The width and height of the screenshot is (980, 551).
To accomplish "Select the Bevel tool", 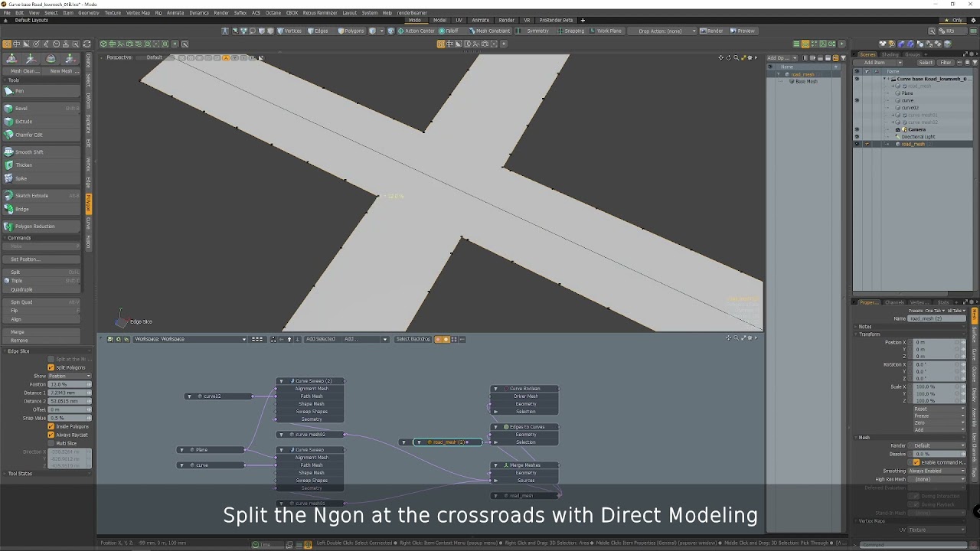I will pos(42,109).
